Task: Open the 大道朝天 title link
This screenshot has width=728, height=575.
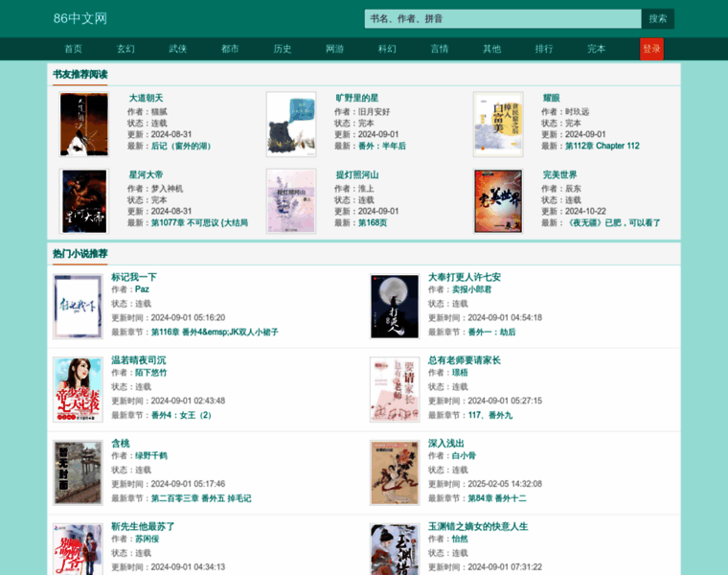Action: tap(146, 98)
